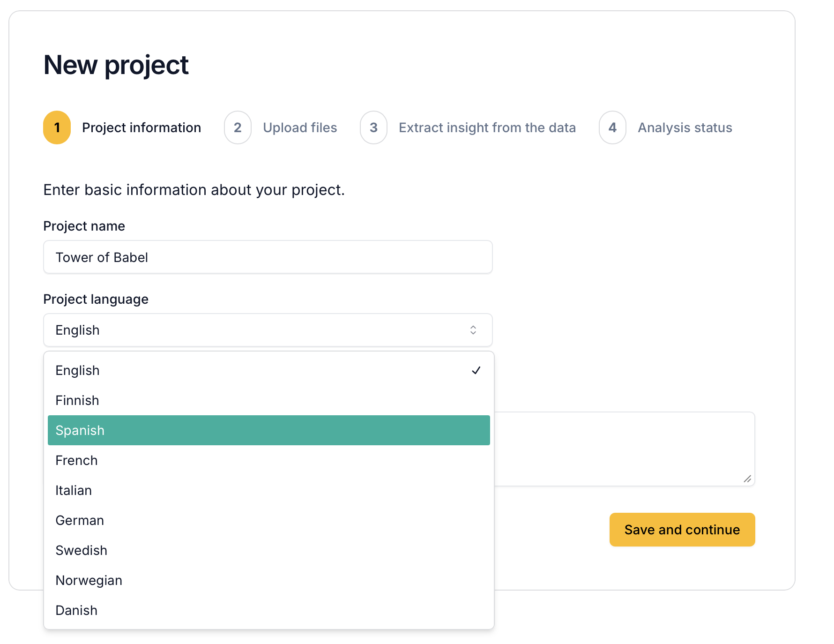Select French from the language list
This screenshot has height=644, width=834.
187,460
